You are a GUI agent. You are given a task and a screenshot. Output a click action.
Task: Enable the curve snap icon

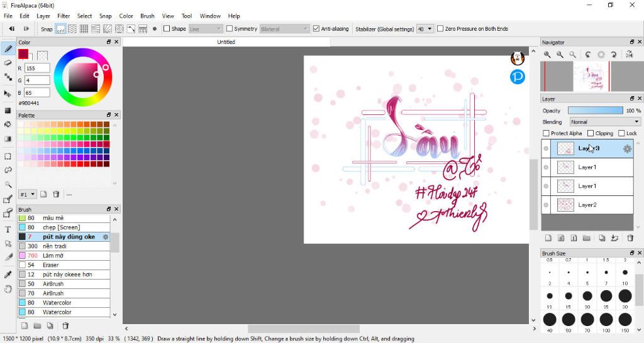tap(131, 29)
